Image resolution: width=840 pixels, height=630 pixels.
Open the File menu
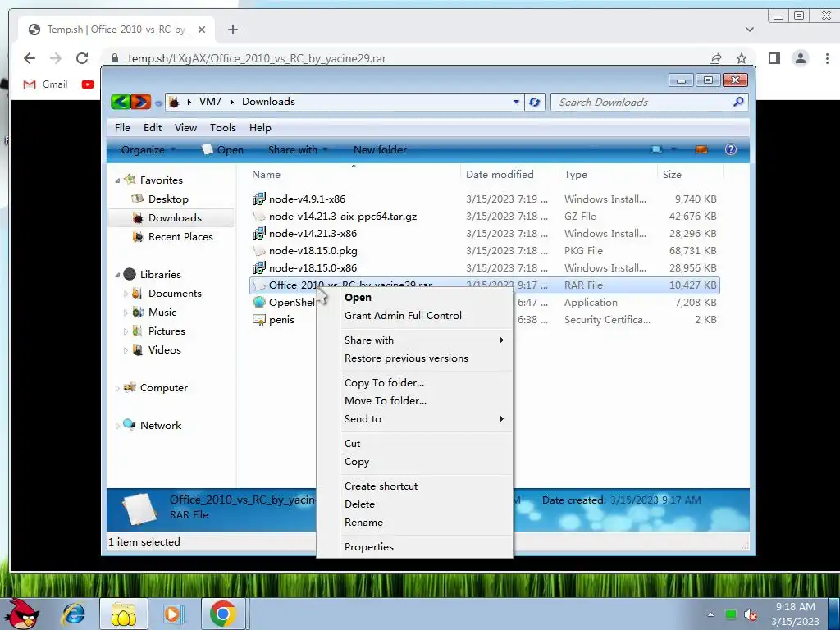coord(122,127)
